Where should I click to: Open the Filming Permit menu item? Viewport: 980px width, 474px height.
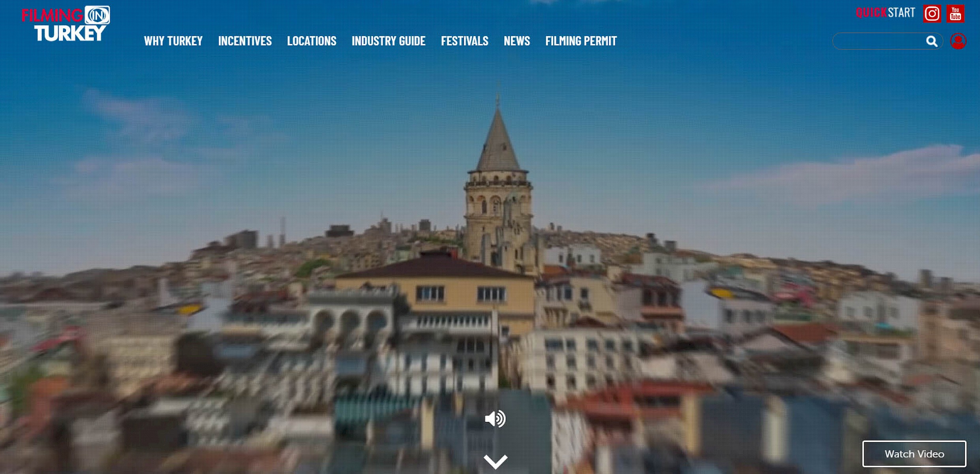click(x=581, y=41)
